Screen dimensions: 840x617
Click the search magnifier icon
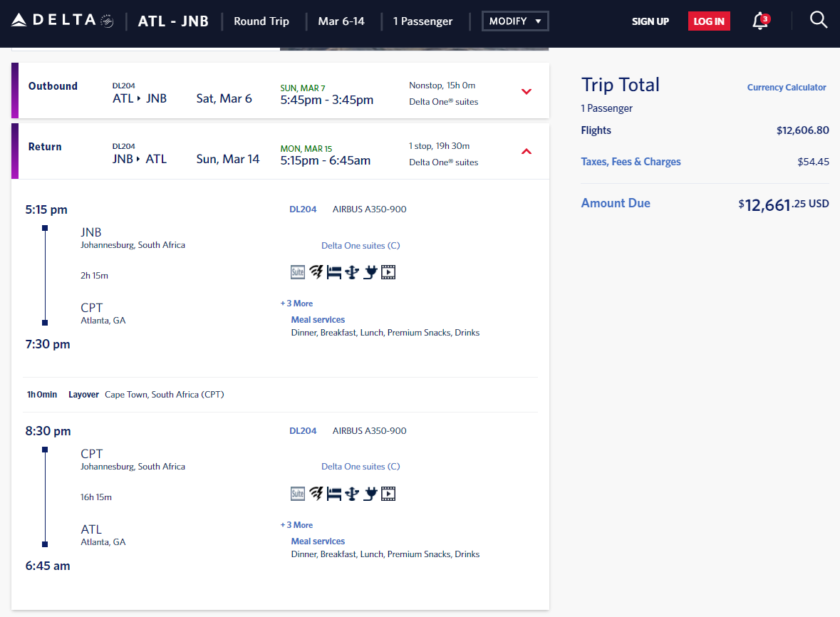(x=818, y=19)
